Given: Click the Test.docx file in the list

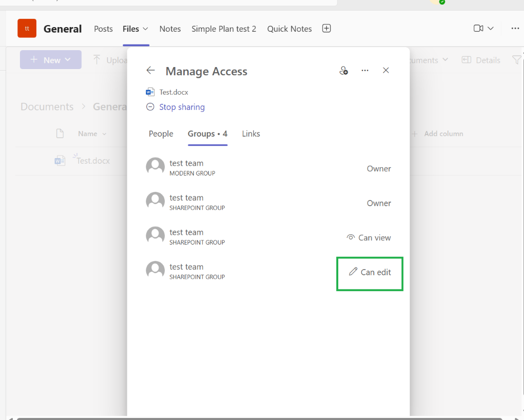Looking at the screenshot, I should coord(93,161).
